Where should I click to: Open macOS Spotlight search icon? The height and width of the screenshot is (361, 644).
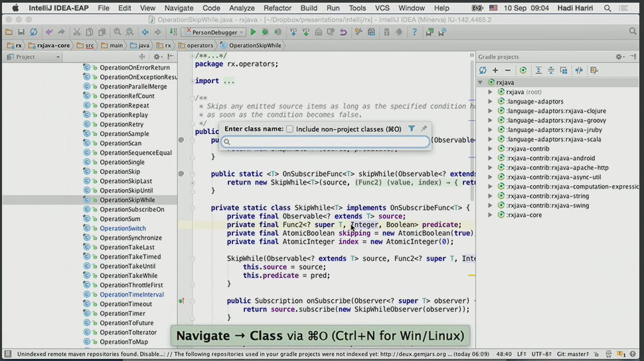[x=607, y=8]
